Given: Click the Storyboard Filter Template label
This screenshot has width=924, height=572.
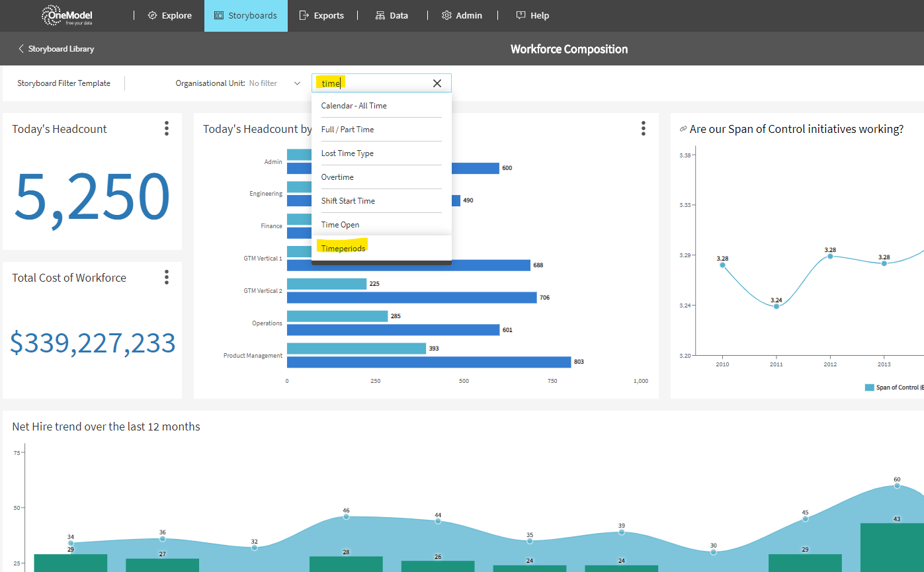Looking at the screenshot, I should [63, 83].
